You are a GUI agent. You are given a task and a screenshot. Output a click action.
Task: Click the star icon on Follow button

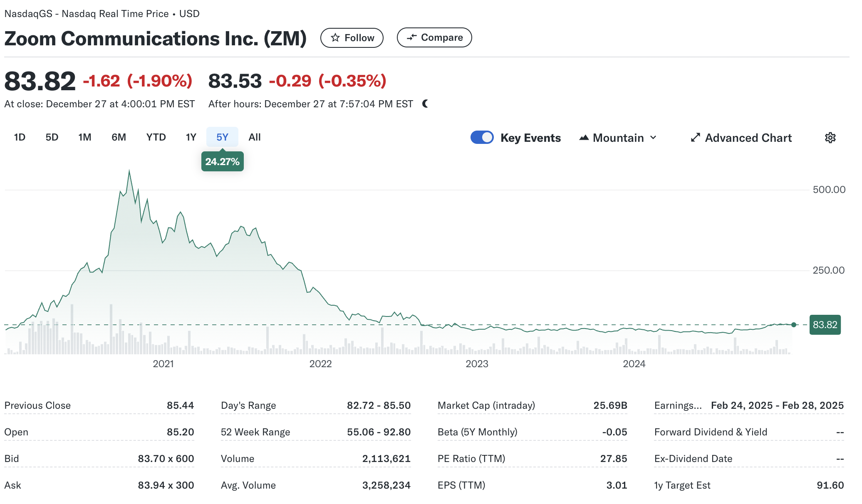click(335, 38)
